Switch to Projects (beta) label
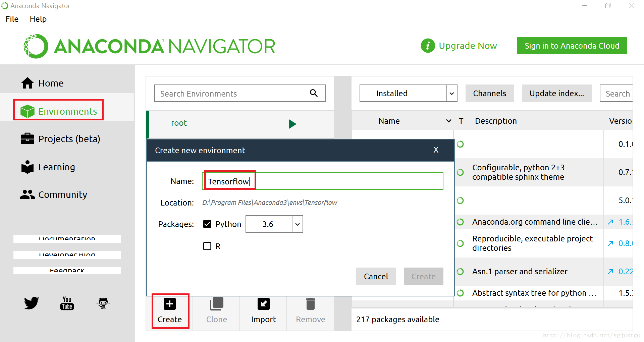The height and width of the screenshot is (342, 644). click(x=69, y=139)
